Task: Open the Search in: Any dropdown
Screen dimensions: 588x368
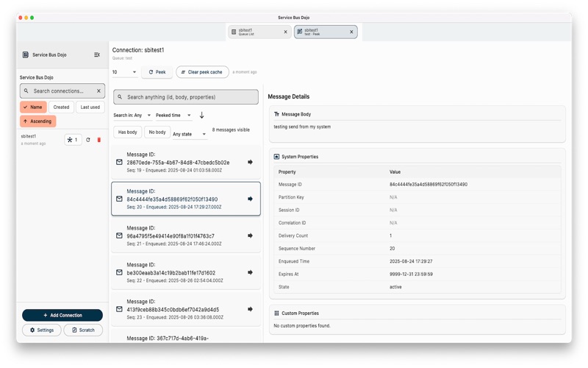Action: 132,116
